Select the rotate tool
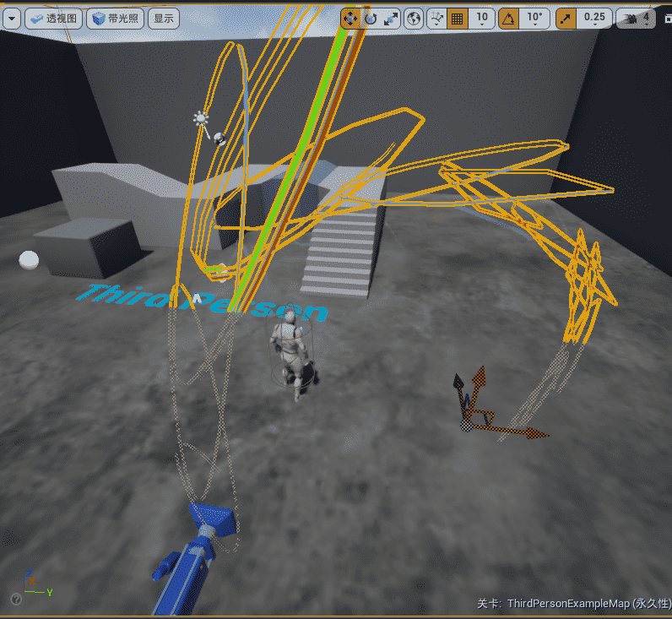This screenshot has width=672, height=619. click(x=371, y=18)
